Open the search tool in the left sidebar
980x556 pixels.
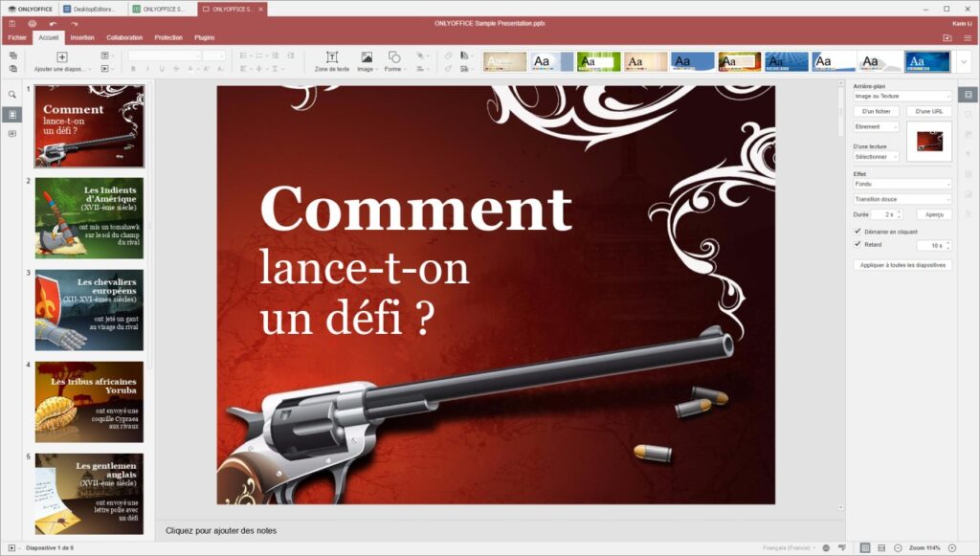[11, 95]
